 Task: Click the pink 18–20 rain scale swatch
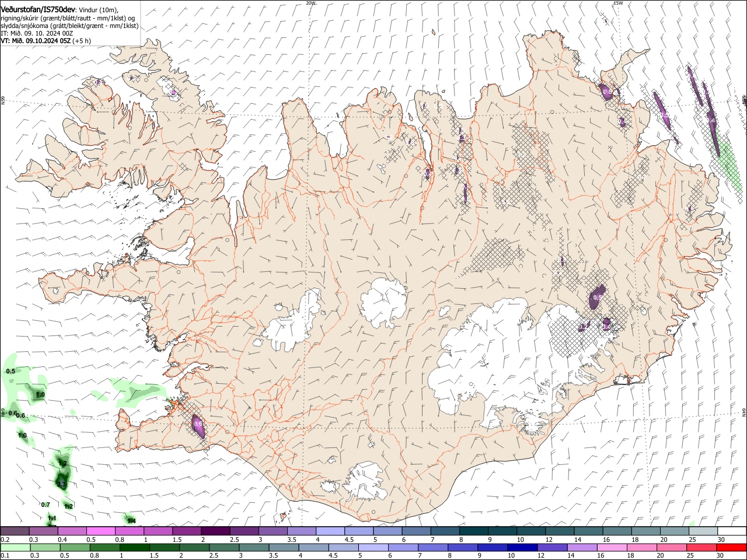tap(641, 547)
